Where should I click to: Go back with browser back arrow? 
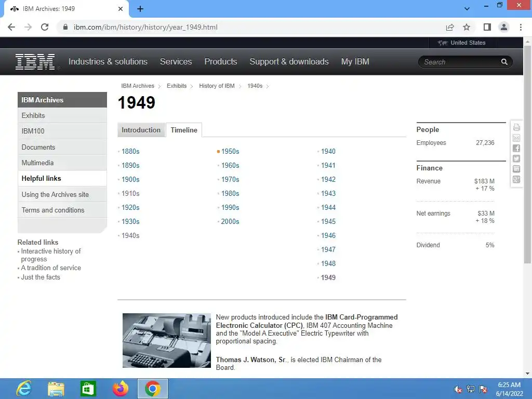(11, 27)
